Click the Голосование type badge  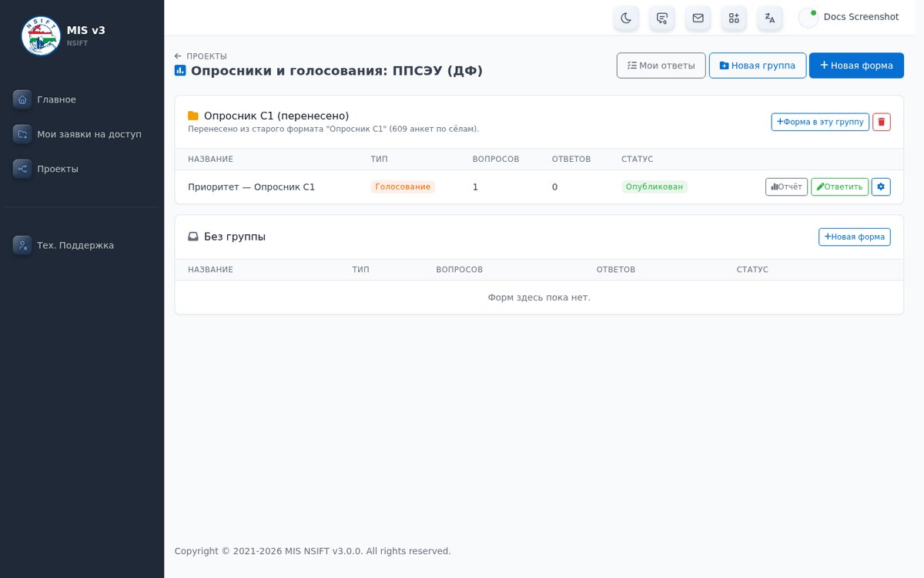coord(403,187)
